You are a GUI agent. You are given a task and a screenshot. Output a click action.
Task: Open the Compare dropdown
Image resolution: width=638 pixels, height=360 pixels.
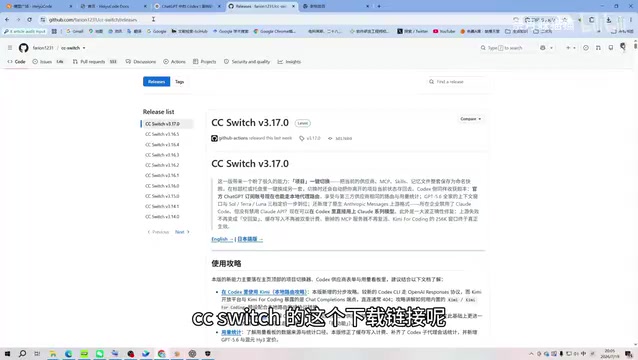[470, 119]
